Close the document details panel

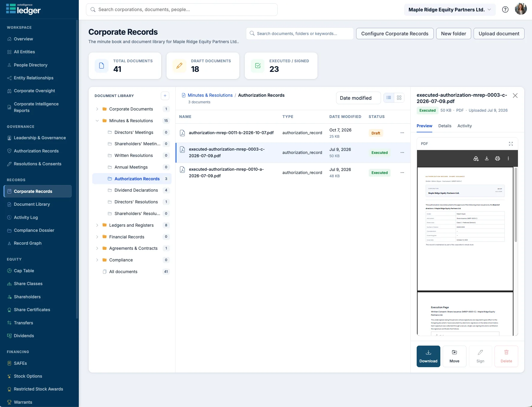515,96
